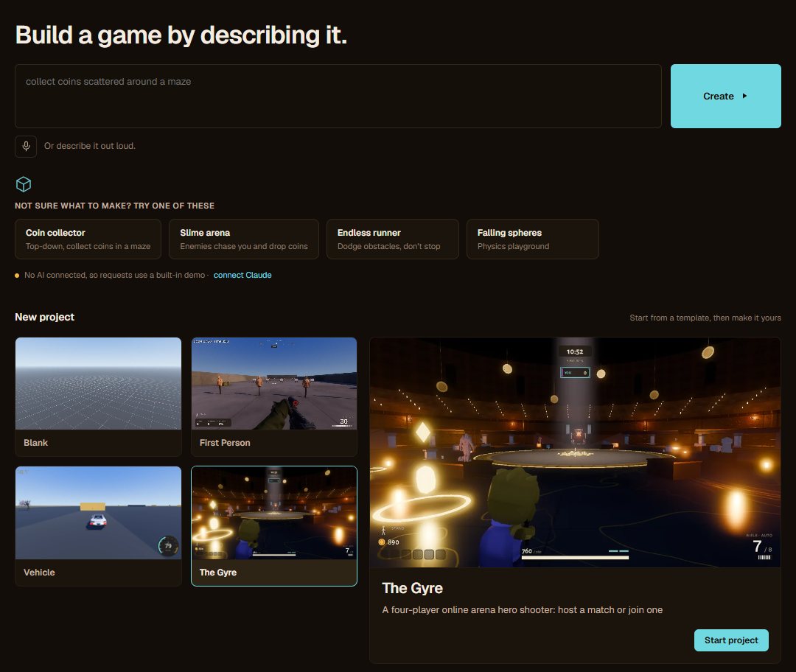Click the Create button
Viewport: 796px width, 672px height.
pos(725,96)
